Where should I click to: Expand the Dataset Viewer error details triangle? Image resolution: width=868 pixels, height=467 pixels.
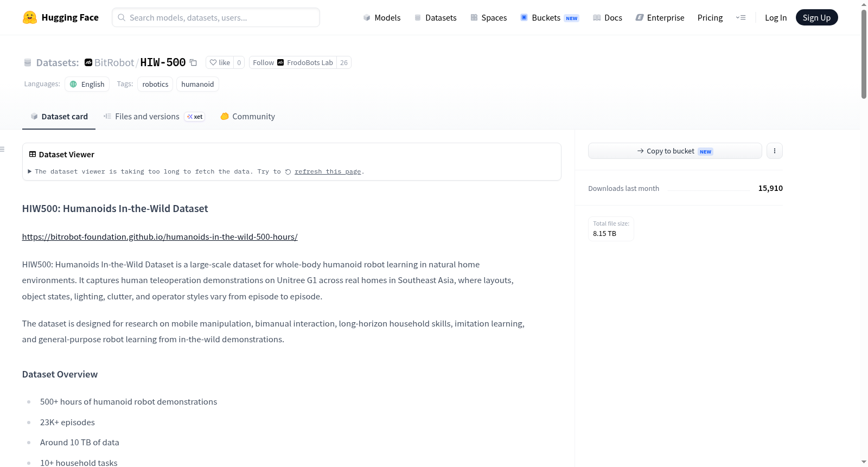click(x=30, y=171)
